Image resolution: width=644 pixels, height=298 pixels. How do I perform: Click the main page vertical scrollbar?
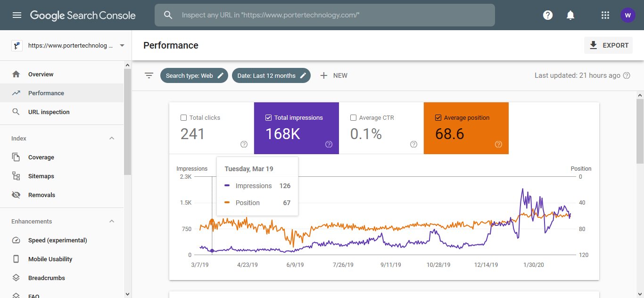pos(640,131)
